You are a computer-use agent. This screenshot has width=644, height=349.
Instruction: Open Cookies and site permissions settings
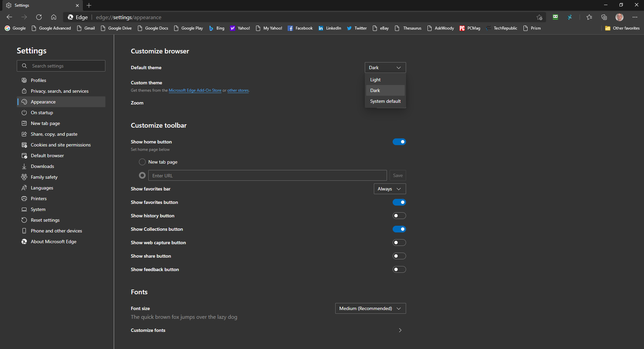[61, 145]
